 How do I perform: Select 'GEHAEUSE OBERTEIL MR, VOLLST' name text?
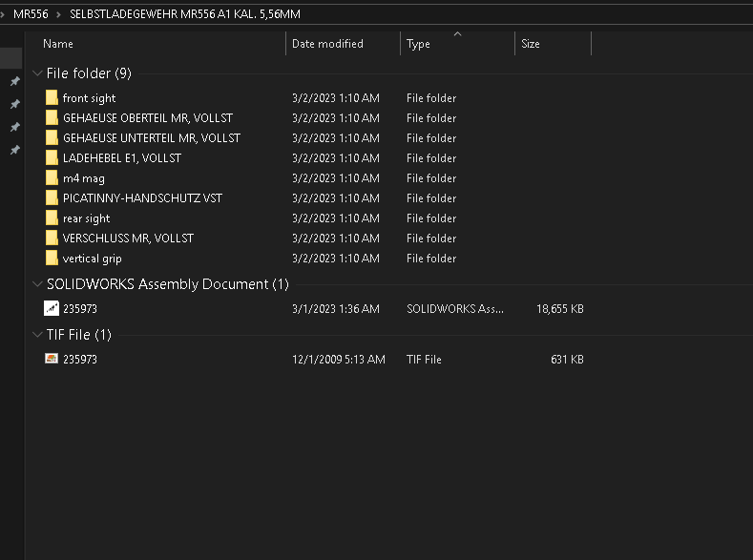click(148, 118)
